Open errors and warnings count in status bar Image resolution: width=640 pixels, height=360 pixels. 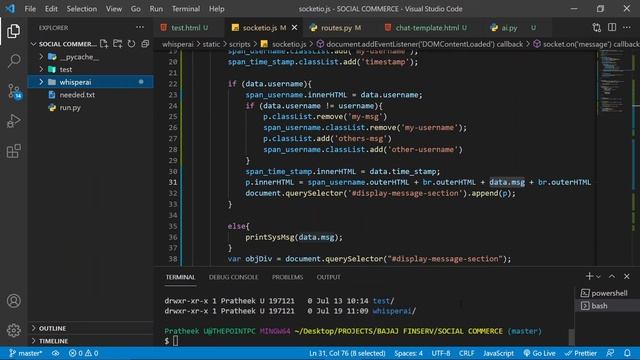pyautogui.click(x=83, y=353)
